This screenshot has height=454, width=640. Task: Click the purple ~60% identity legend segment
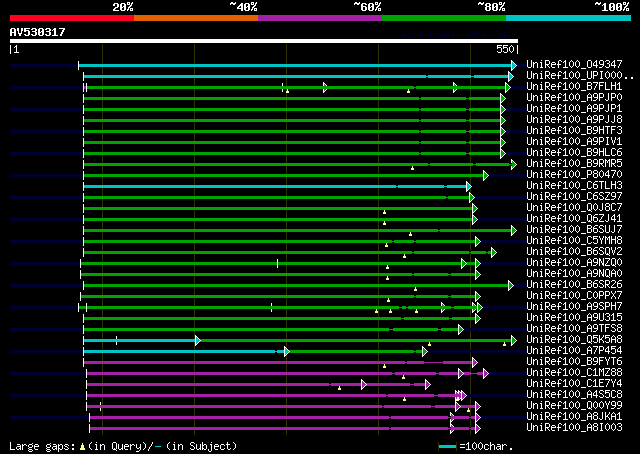point(320,18)
